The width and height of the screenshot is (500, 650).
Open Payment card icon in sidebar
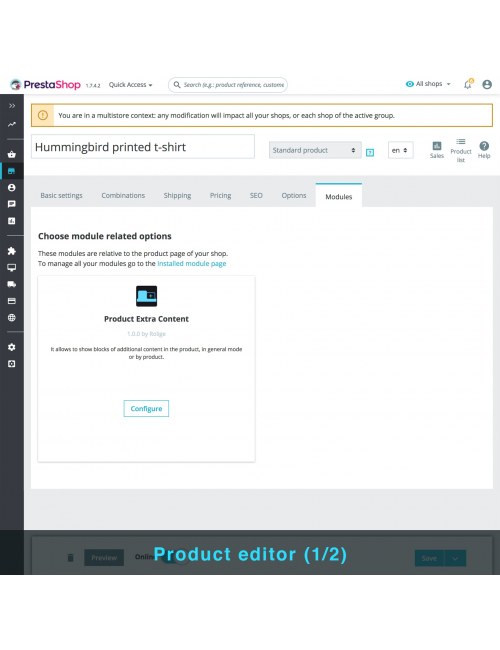(12, 301)
